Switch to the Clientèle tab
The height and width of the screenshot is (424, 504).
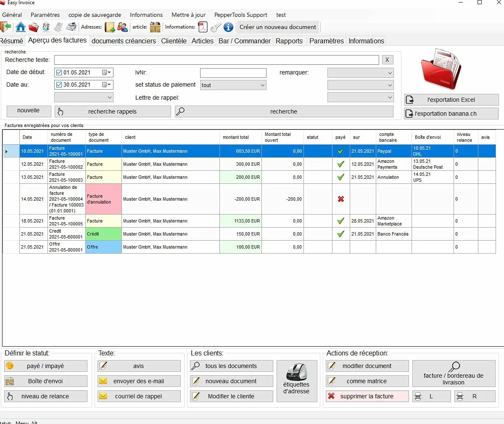[x=174, y=41]
